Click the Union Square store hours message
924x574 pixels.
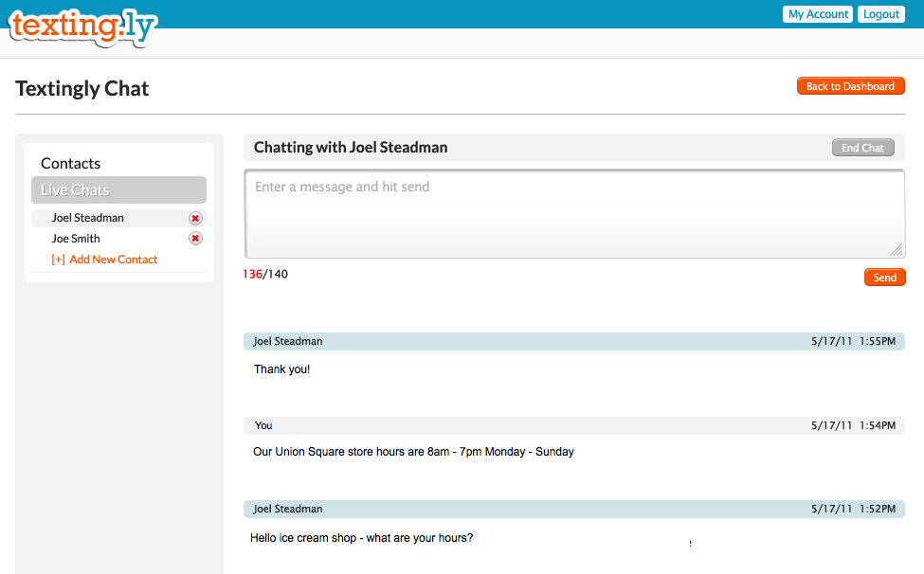tap(413, 452)
